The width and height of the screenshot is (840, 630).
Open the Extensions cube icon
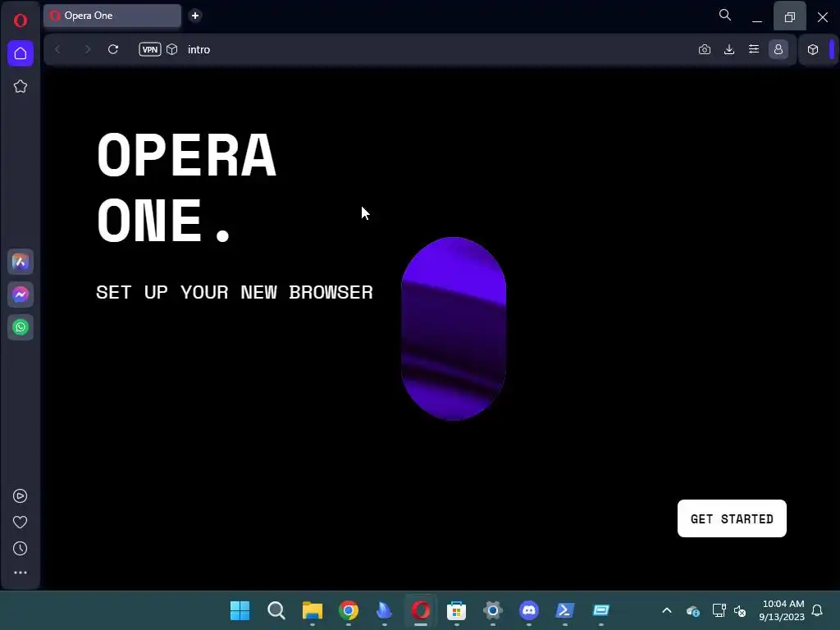(x=813, y=49)
